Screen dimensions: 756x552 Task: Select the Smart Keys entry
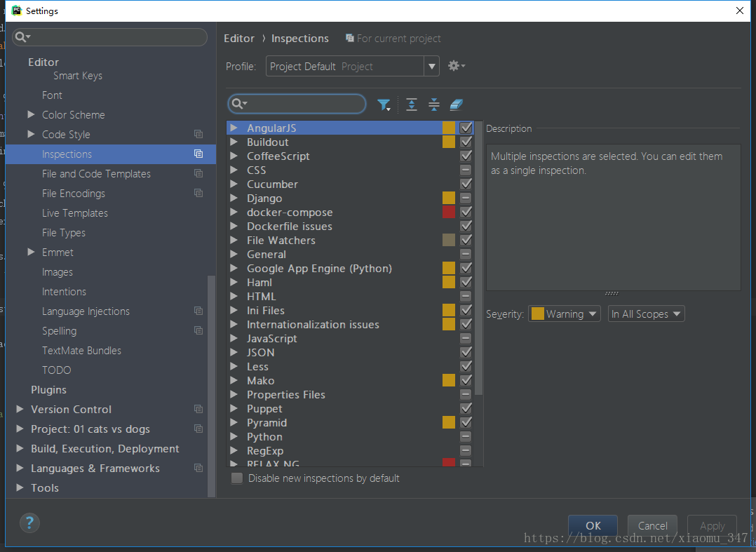78,76
